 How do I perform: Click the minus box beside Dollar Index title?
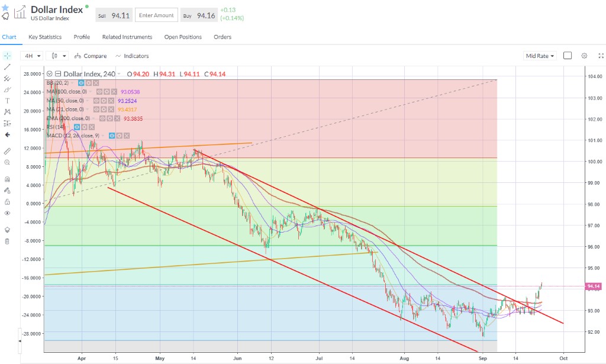58,74
